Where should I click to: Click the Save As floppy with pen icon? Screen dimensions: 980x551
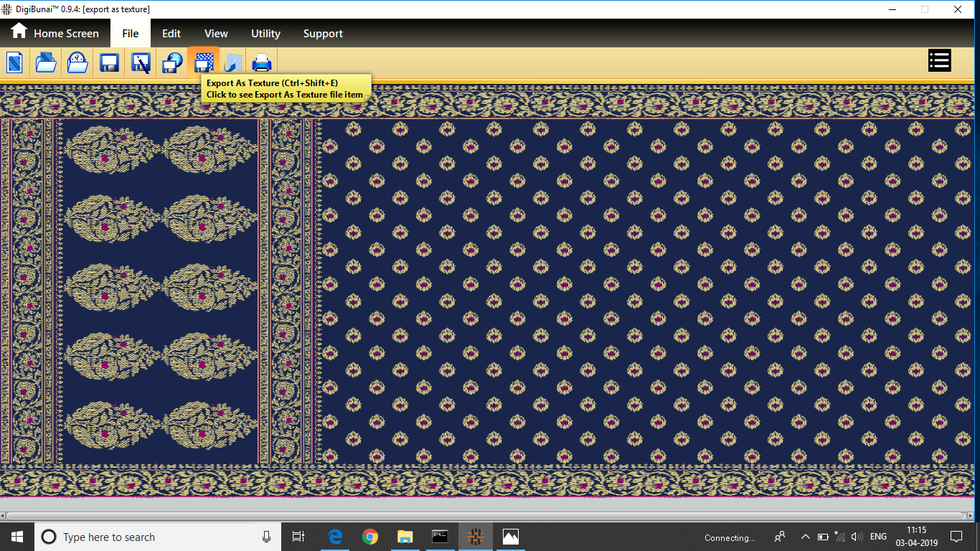tap(141, 62)
